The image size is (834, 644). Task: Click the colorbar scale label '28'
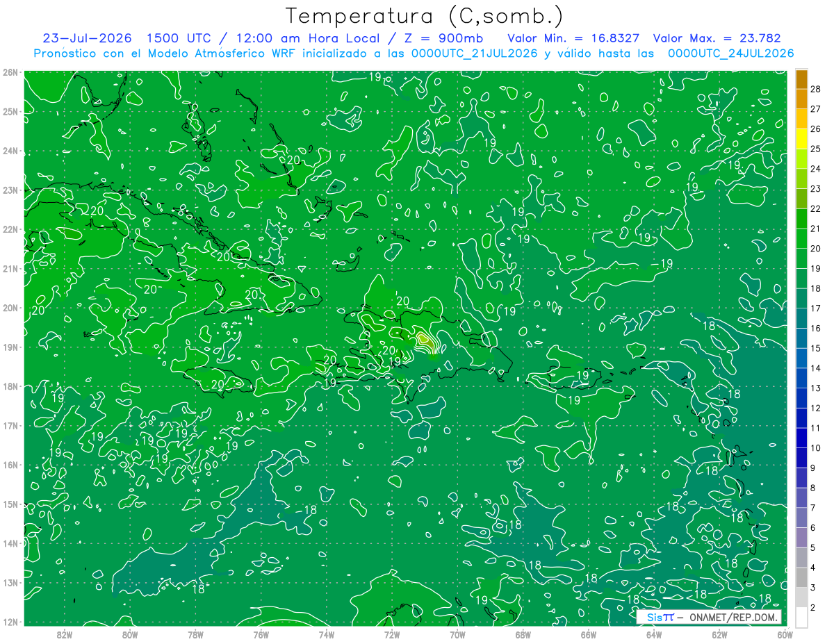[816, 89]
